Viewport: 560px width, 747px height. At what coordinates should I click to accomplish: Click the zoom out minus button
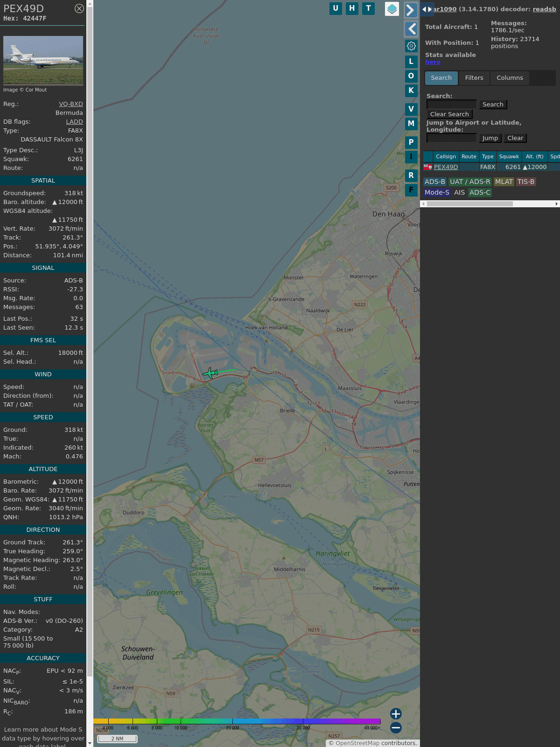tap(396, 727)
